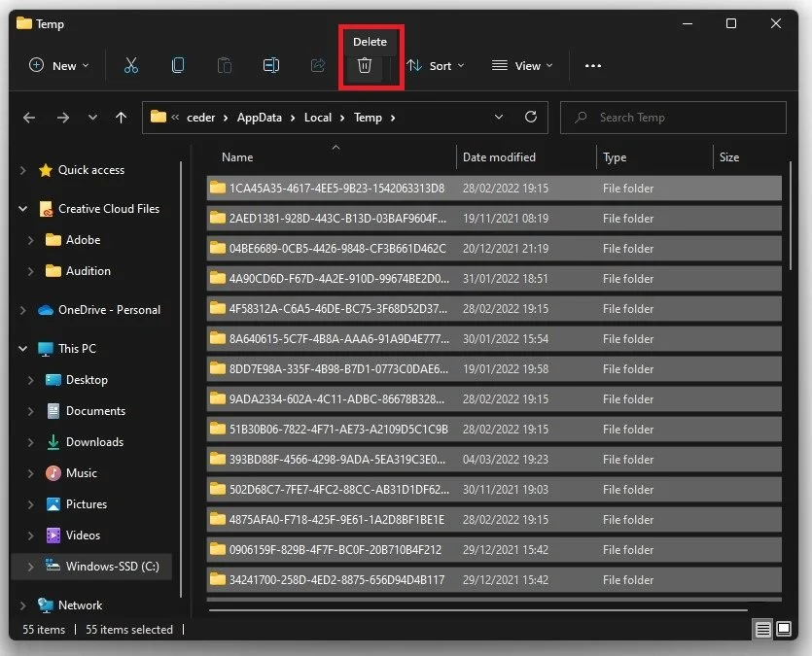This screenshot has width=812, height=656.
Task: Click the Delete trash can icon
Action: pyautogui.click(x=365, y=66)
